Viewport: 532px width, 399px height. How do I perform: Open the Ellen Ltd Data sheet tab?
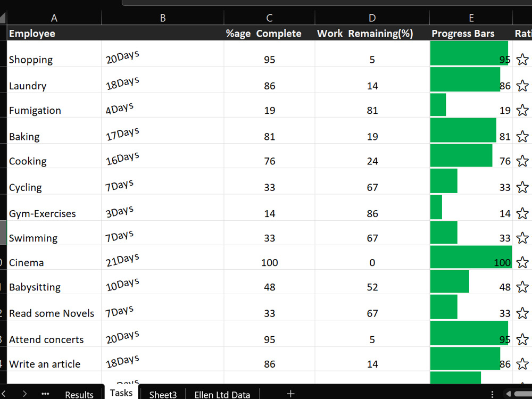(222, 394)
